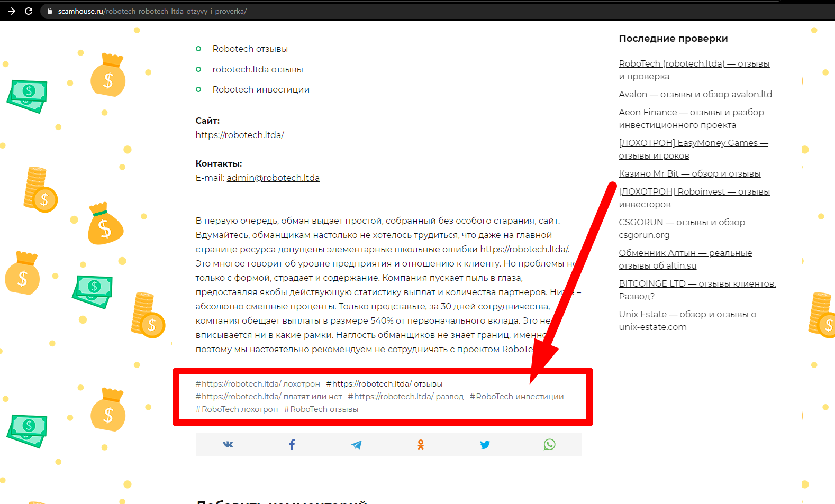The height and width of the screenshot is (504, 835).
Task: Click the scamhouse.ru address bar URL
Action: click(x=152, y=11)
